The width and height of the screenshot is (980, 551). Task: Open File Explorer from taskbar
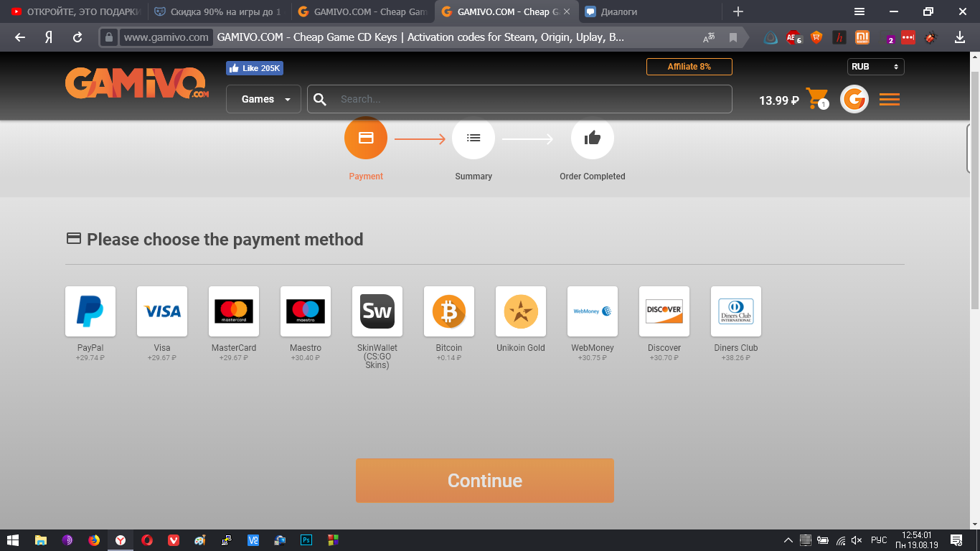pyautogui.click(x=41, y=540)
